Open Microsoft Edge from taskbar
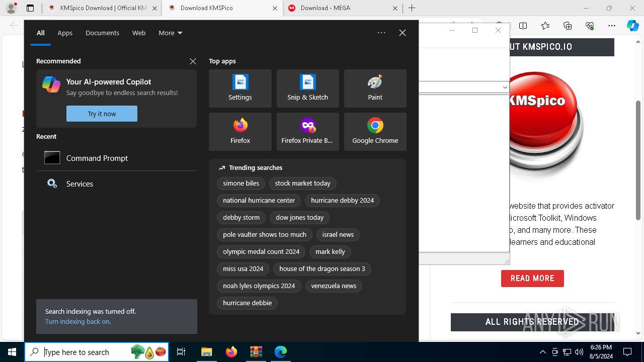Screen dimensions: 644x362 (280, 352)
